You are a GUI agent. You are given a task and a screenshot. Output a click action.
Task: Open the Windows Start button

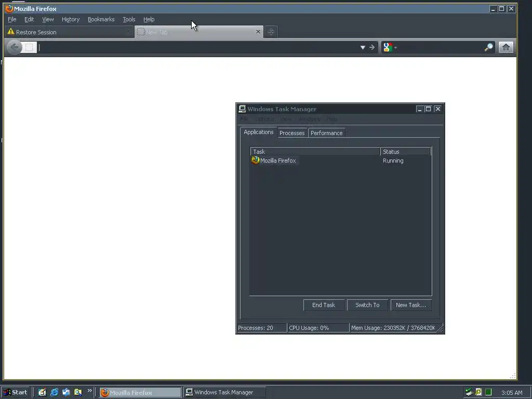[16, 392]
